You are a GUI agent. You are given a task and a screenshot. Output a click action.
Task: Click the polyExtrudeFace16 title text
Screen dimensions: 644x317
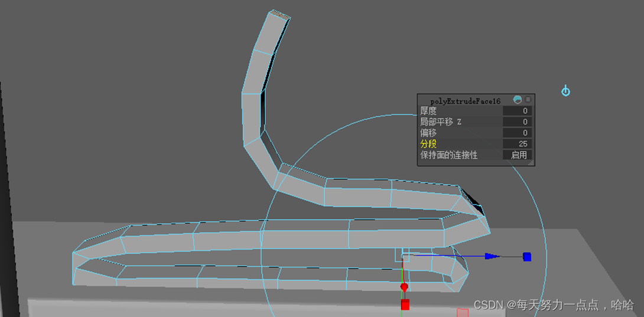click(466, 101)
